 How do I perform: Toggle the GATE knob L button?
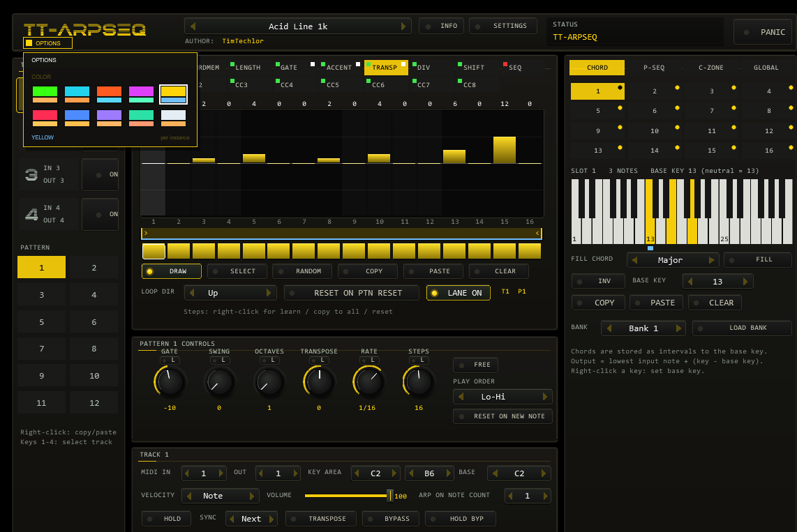170,360
